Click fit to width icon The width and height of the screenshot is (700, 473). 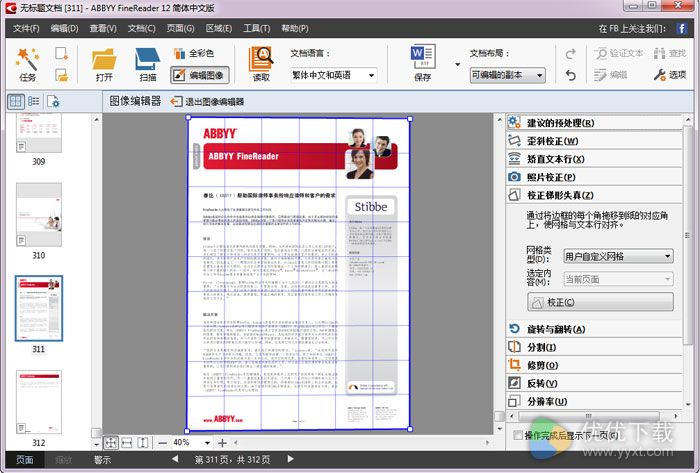(x=127, y=443)
